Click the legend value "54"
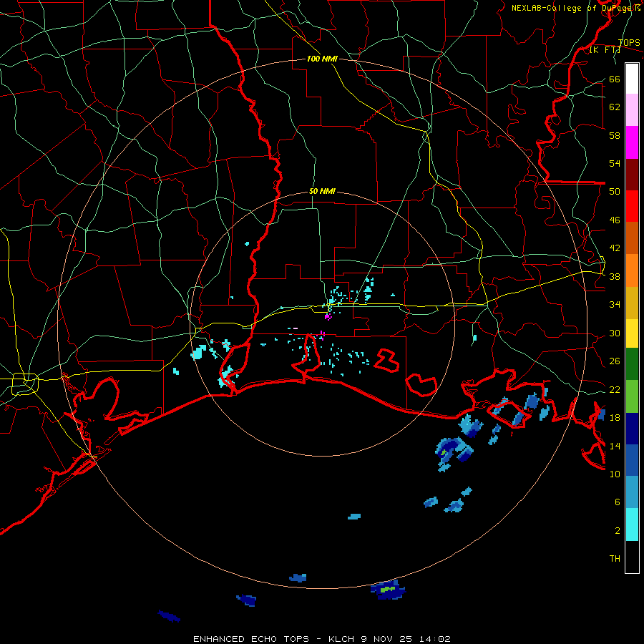This screenshot has height=644, width=644. (615, 163)
